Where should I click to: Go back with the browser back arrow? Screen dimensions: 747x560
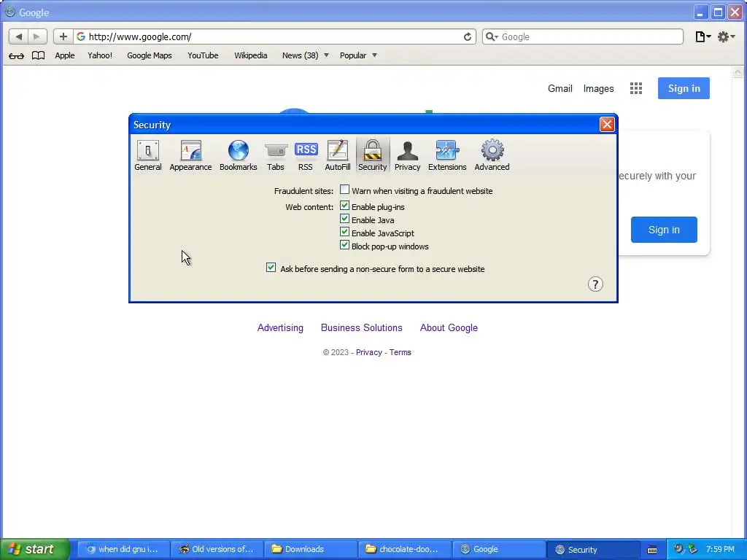click(18, 36)
